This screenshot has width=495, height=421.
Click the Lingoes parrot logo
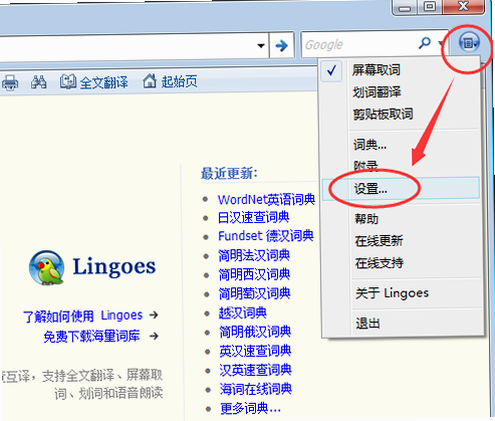tap(47, 268)
